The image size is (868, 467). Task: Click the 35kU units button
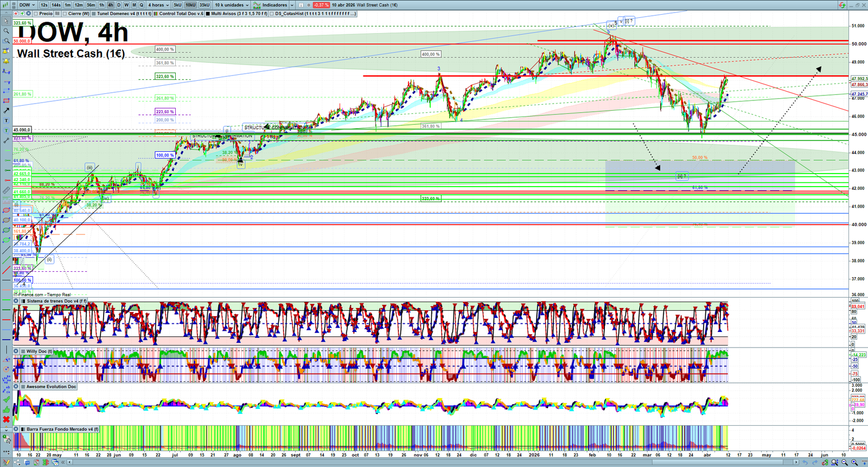(x=205, y=5)
